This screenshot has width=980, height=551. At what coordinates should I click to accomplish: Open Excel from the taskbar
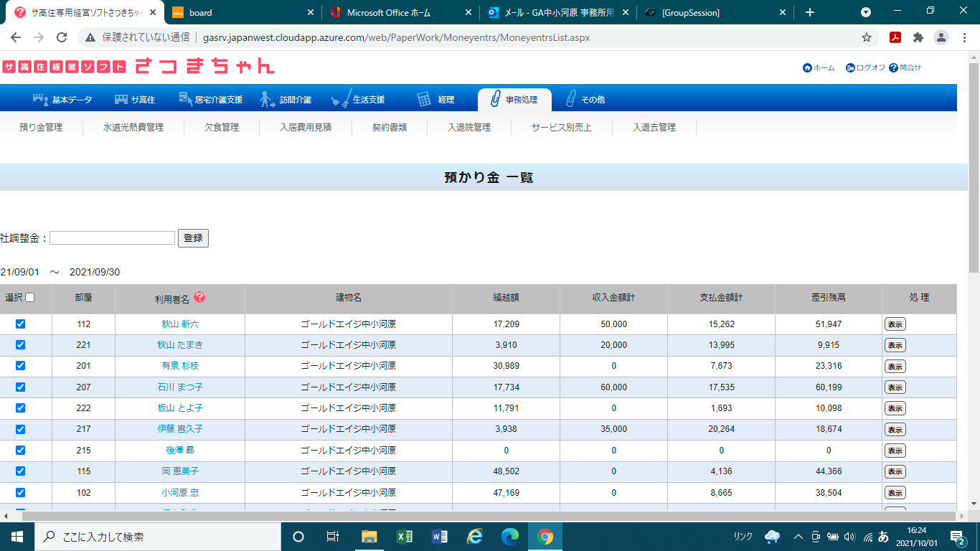(405, 537)
